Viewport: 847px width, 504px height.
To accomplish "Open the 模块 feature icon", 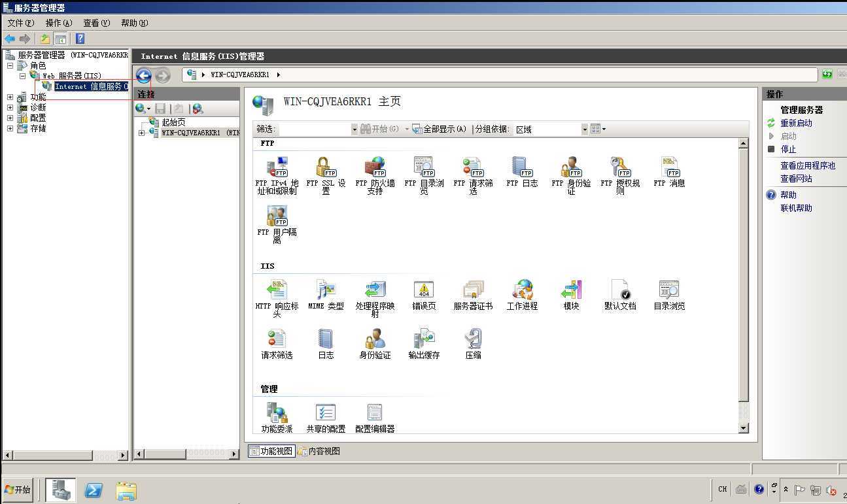I will [571, 294].
